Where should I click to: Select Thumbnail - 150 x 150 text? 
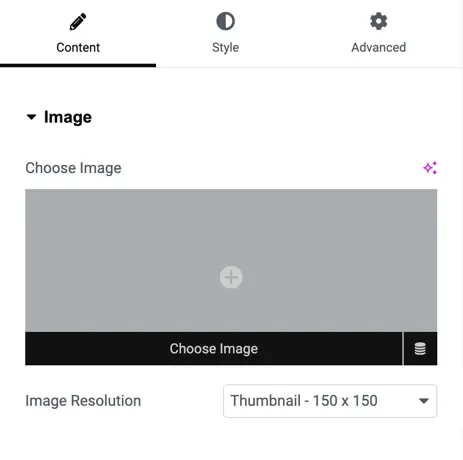click(x=304, y=401)
